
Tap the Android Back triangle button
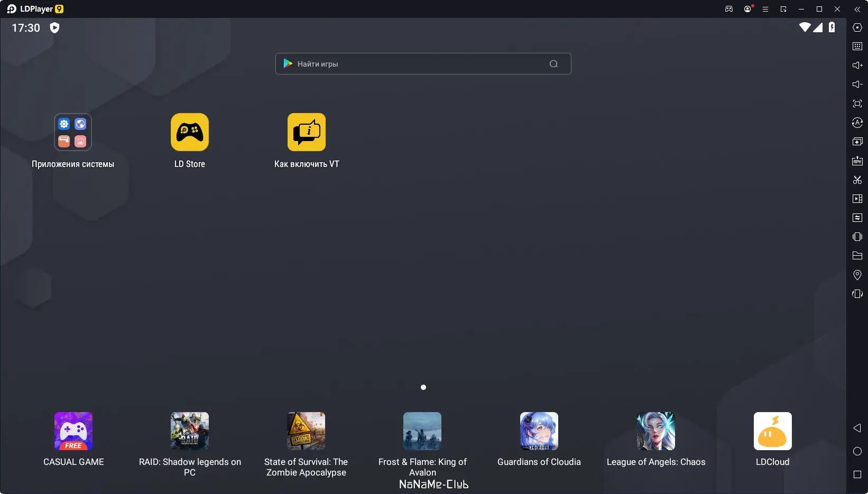point(857,428)
